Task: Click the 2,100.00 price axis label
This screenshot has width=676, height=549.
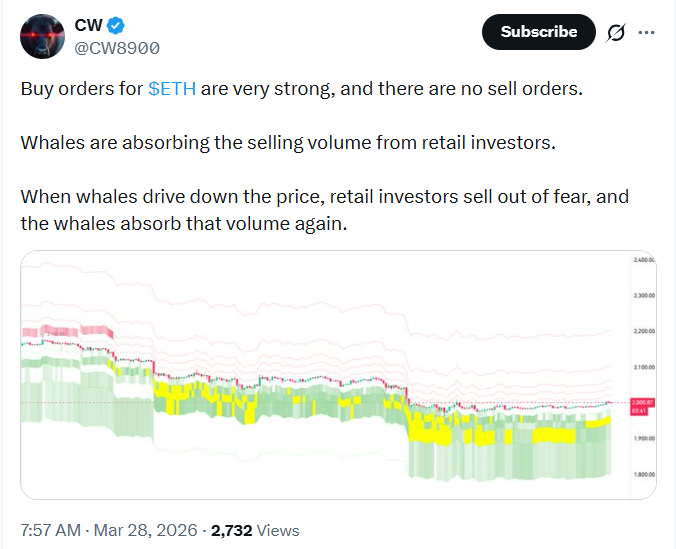Action: 641,367
